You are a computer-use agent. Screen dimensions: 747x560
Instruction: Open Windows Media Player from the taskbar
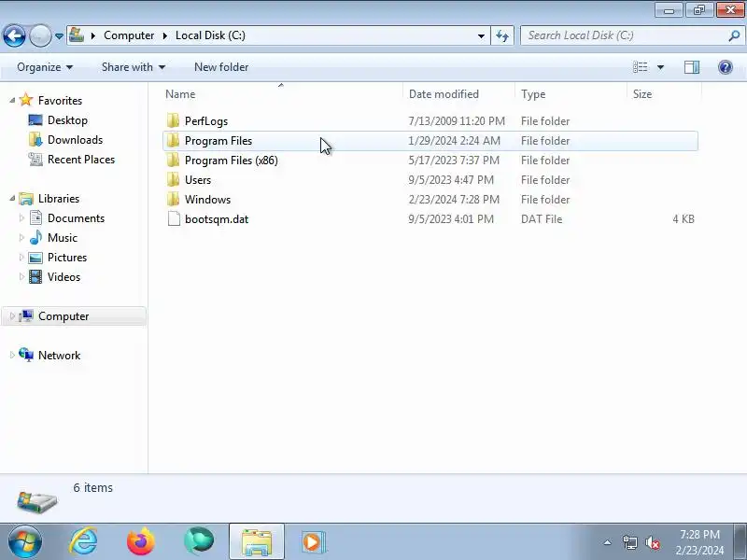pyautogui.click(x=313, y=542)
